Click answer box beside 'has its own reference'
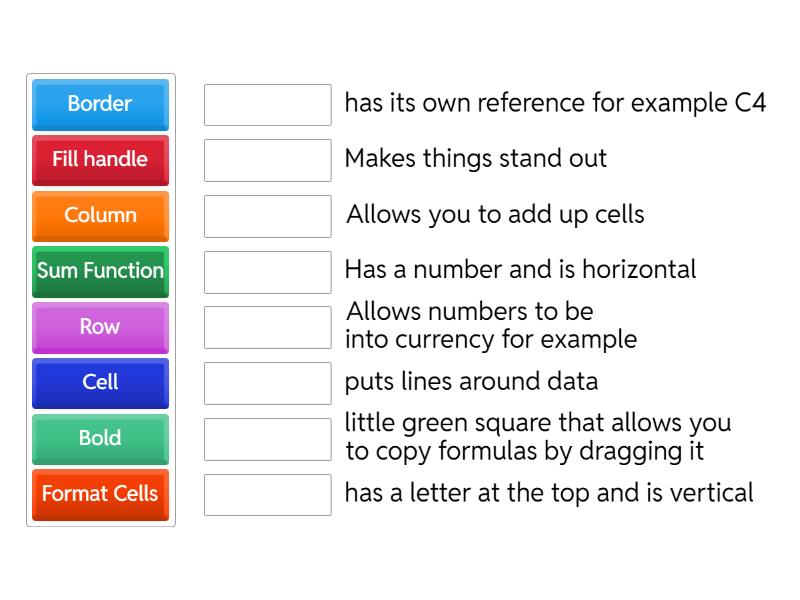Viewport: 800px width, 600px height. (267, 104)
